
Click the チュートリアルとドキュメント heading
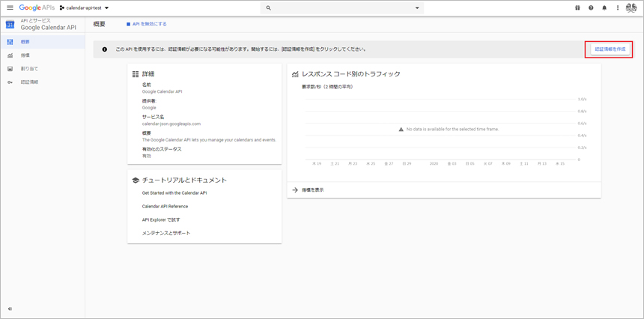tap(184, 180)
